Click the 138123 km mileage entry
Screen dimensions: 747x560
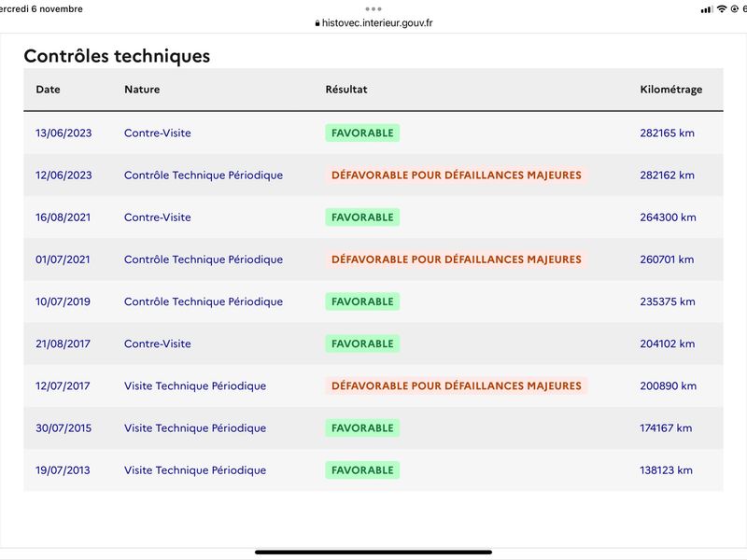coord(666,470)
